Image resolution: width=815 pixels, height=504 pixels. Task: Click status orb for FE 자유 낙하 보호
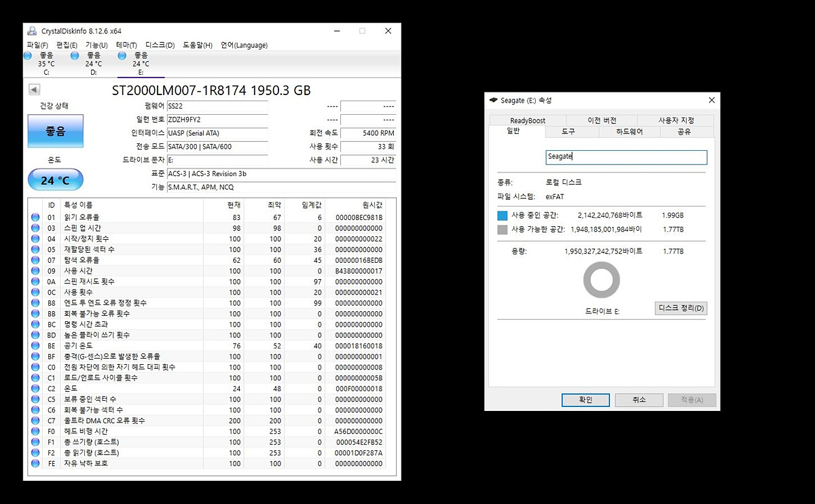35,463
